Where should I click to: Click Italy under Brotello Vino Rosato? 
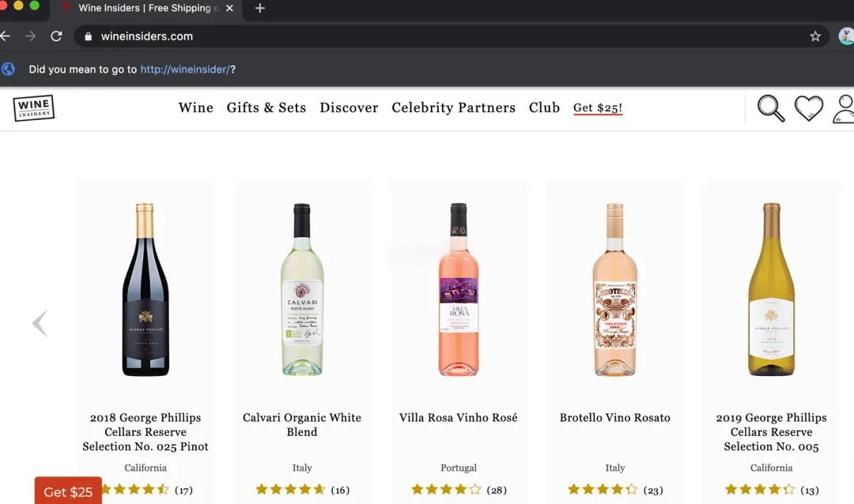click(615, 468)
